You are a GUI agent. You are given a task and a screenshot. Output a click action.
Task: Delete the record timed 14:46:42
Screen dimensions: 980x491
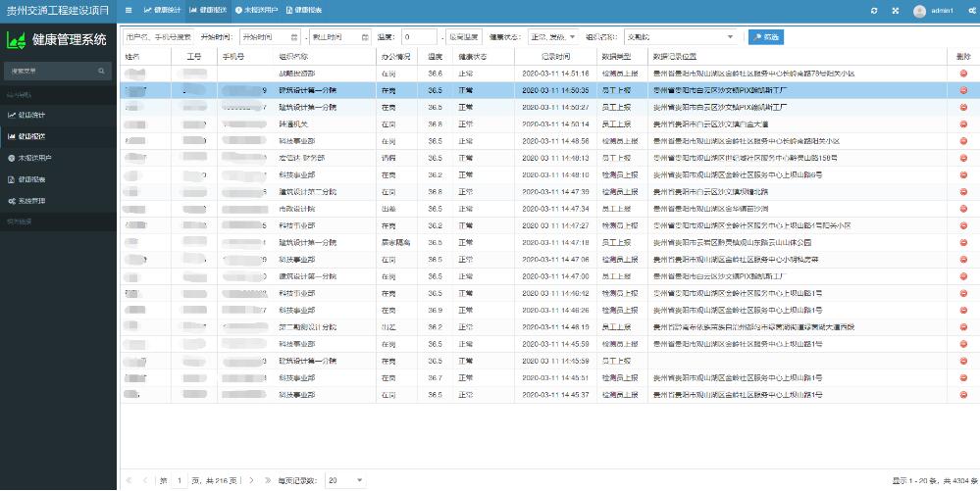click(963, 293)
